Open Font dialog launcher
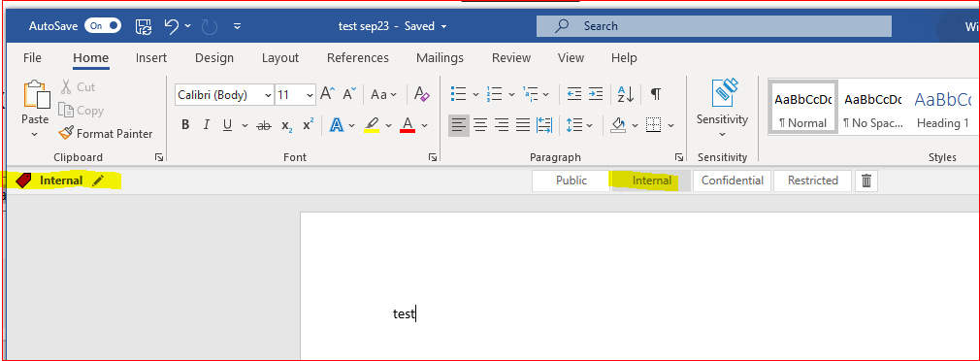The height and width of the screenshot is (361, 980). click(x=433, y=158)
